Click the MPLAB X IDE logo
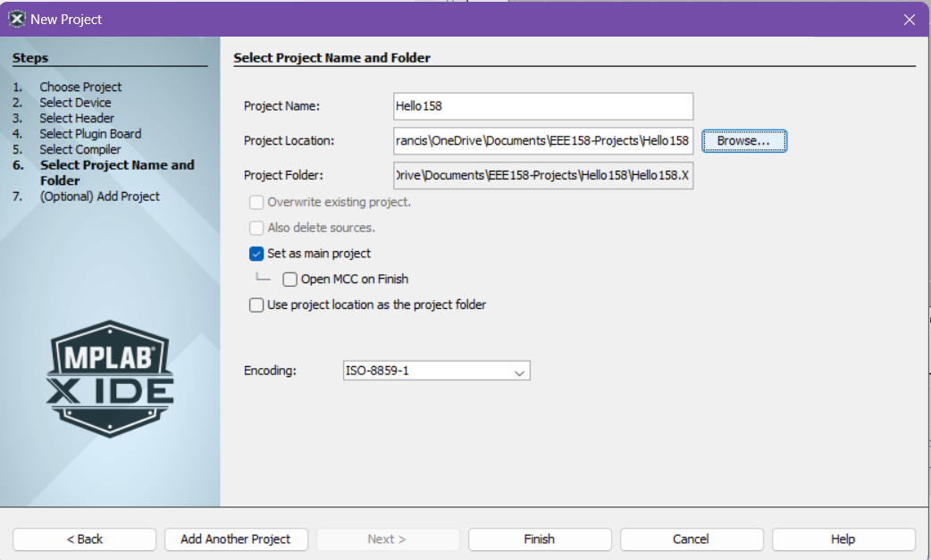Image resolution: width=931 pixels, height=560 pixels. click(110, 379)
